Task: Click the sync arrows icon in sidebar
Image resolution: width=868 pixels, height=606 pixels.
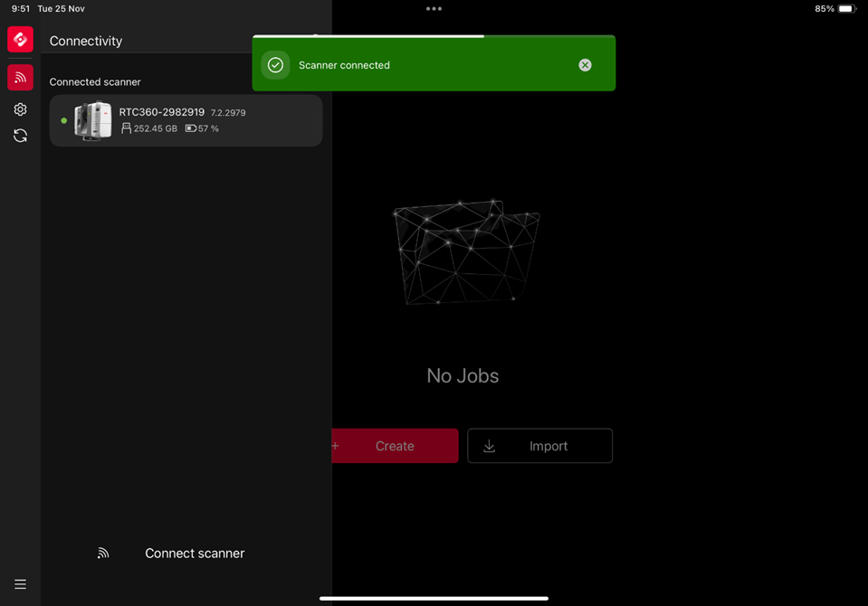Action: [x=20, y=136]
